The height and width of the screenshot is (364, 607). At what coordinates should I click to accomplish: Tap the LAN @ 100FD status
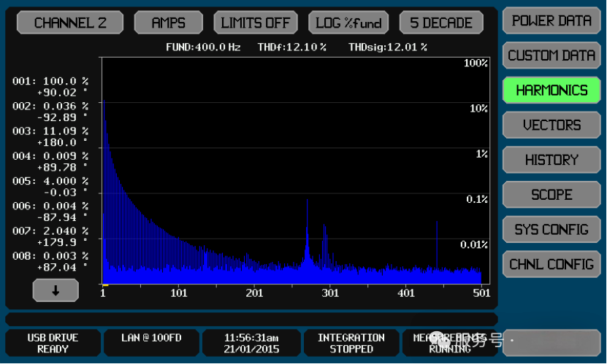pyautogui.click(x=152, y=343)
